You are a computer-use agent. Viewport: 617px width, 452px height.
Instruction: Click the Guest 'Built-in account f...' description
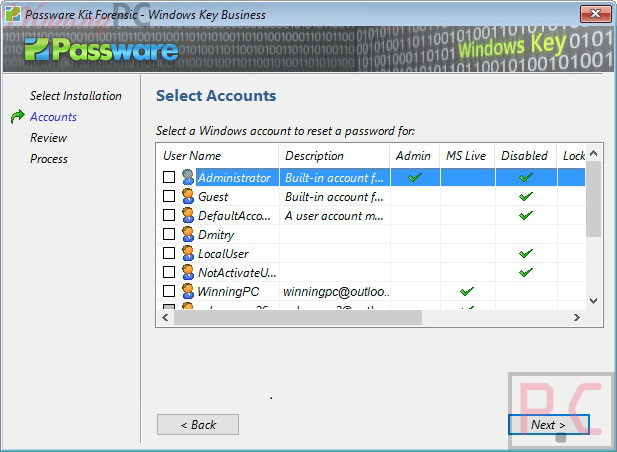[335, 196]
